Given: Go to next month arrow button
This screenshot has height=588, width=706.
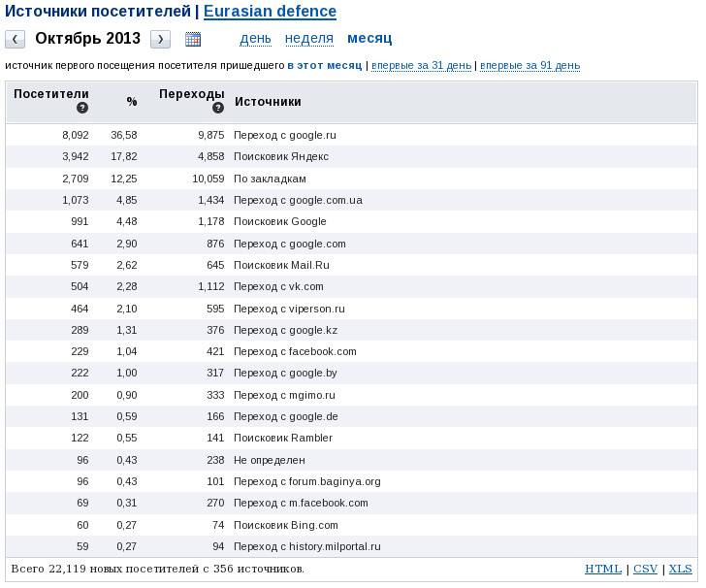Looking at the screenshot, I should 160,39.
